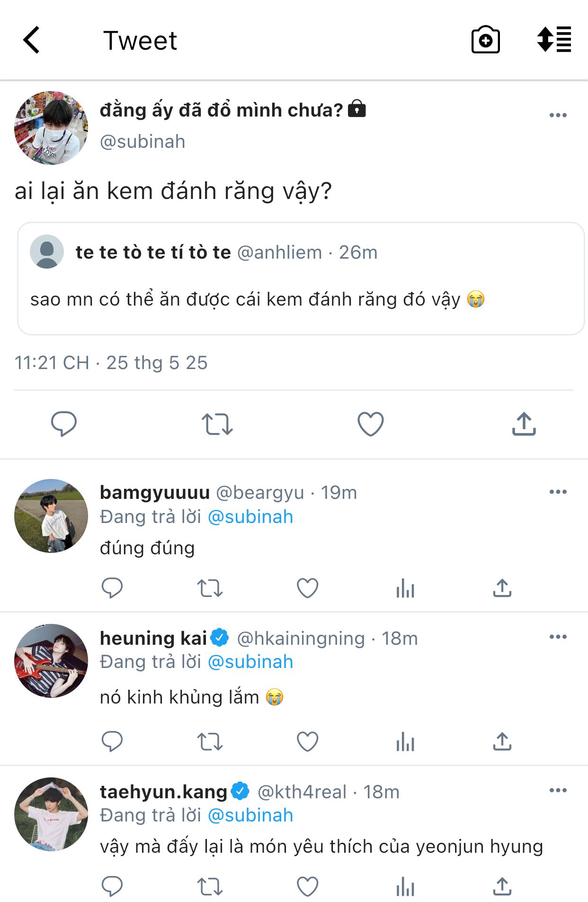Click the @subinah handle under the author name
Viewport: 588px width, 902px height.
coord(143,142)
